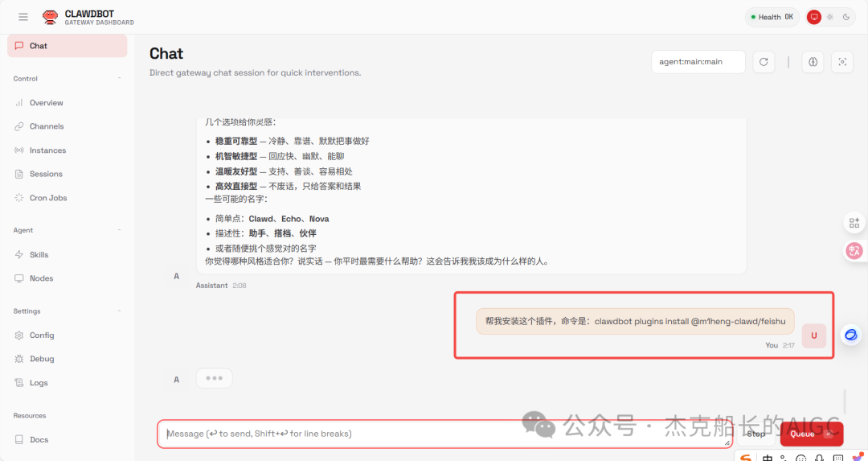
Task: Refresh the chat session
Action: 764,61
